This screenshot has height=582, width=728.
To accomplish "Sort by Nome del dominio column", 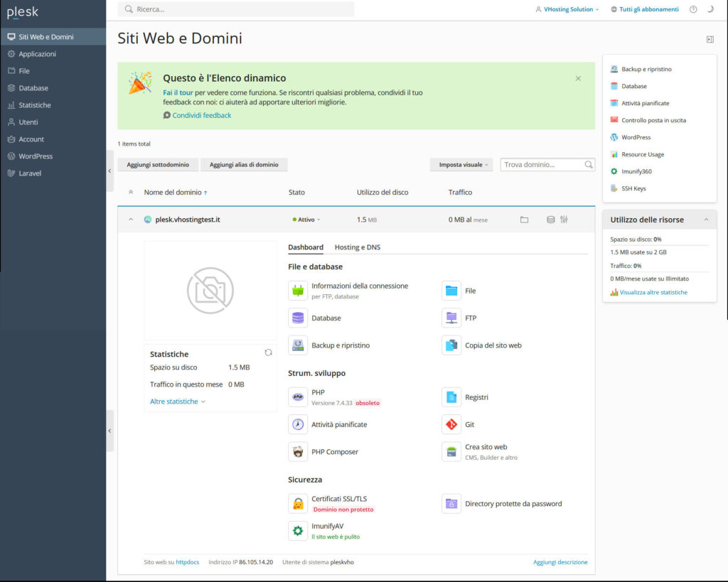I will (x=176, y=192).
